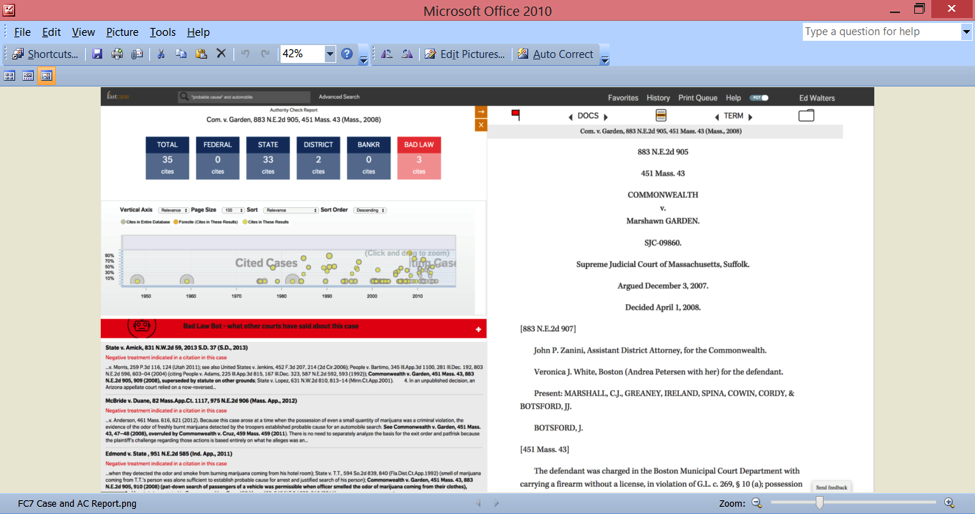
Task: Open the Edit menu
Action: [x=52, y=32]
